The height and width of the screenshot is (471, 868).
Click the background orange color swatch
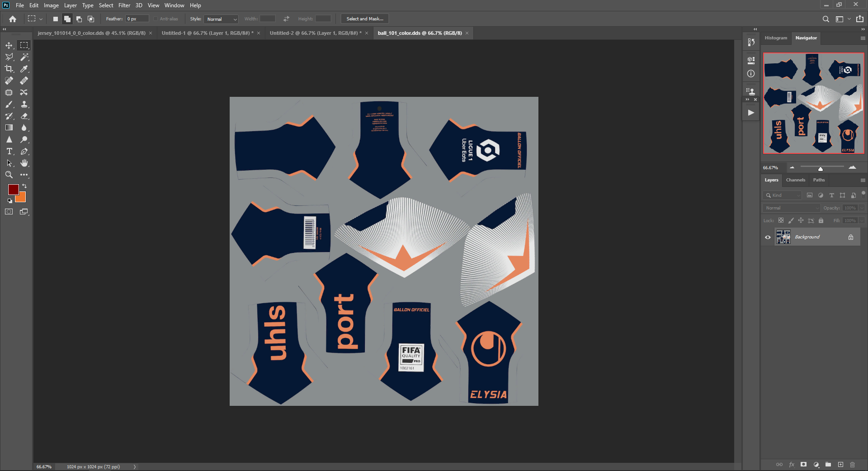coord(22,198)
